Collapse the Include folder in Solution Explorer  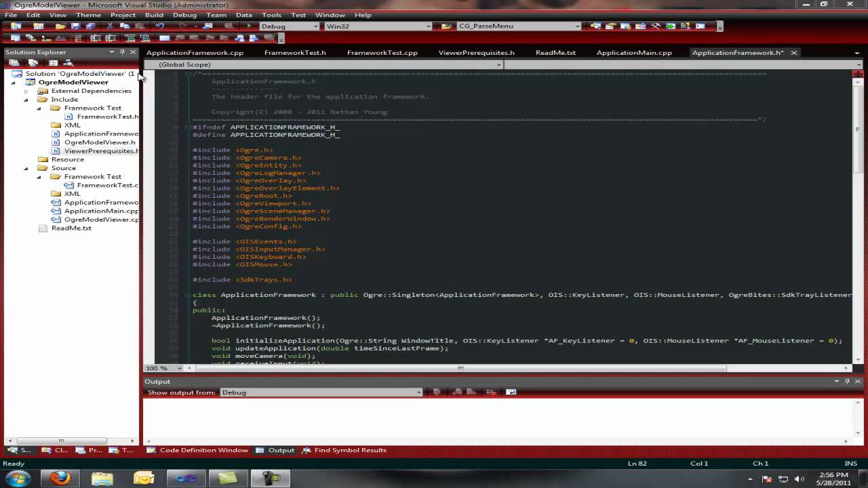coord(26,100)
